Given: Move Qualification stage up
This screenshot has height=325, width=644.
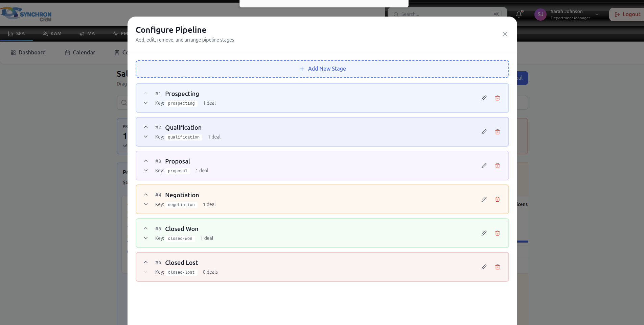Looking at the screenshot, I should point(146,127).
